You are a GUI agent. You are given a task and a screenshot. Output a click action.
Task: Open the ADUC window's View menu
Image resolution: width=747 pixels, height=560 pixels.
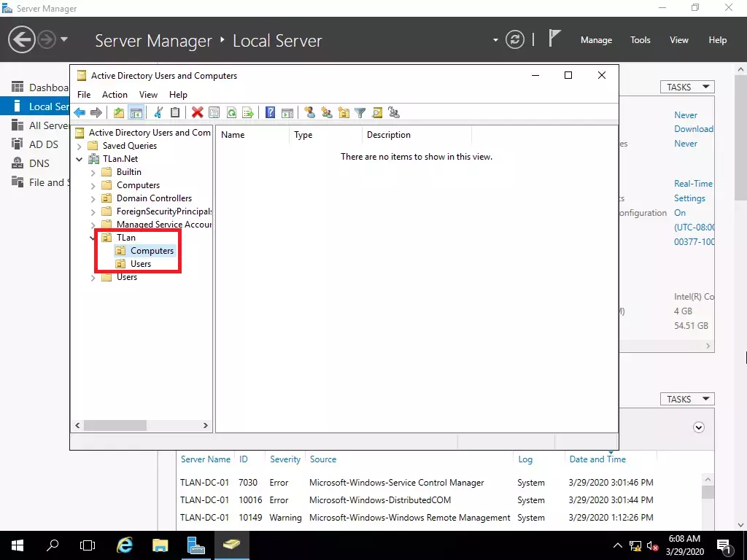(148, 94)
